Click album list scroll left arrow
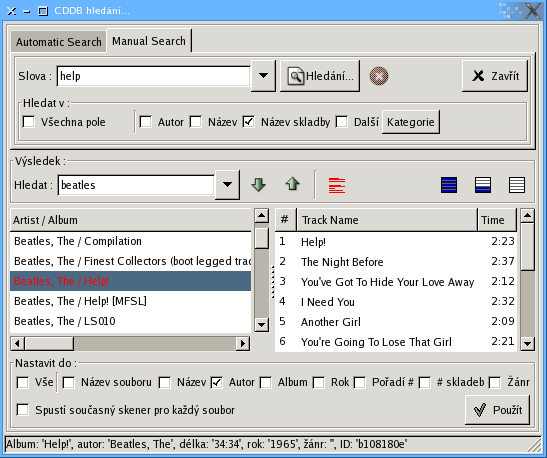 click(x=17, y=344)
